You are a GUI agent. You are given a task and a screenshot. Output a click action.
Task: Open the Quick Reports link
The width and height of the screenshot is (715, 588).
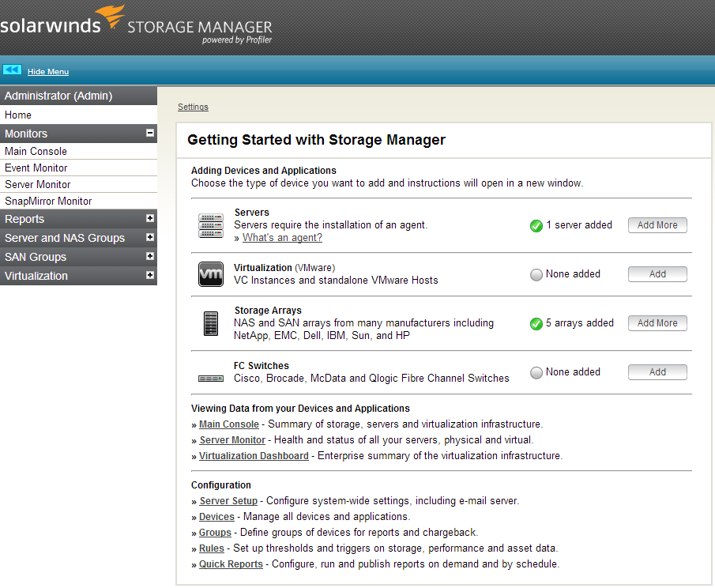(x=231, y=564)
